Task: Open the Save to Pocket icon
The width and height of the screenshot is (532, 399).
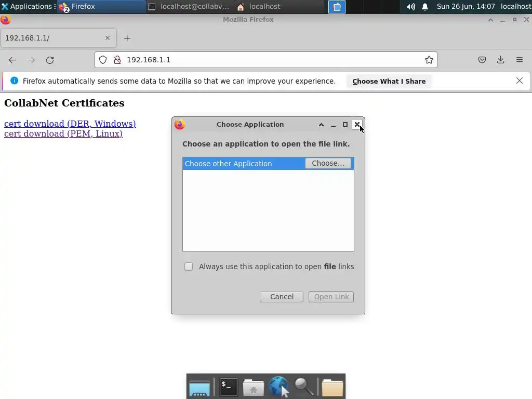Action: (482, 60)
